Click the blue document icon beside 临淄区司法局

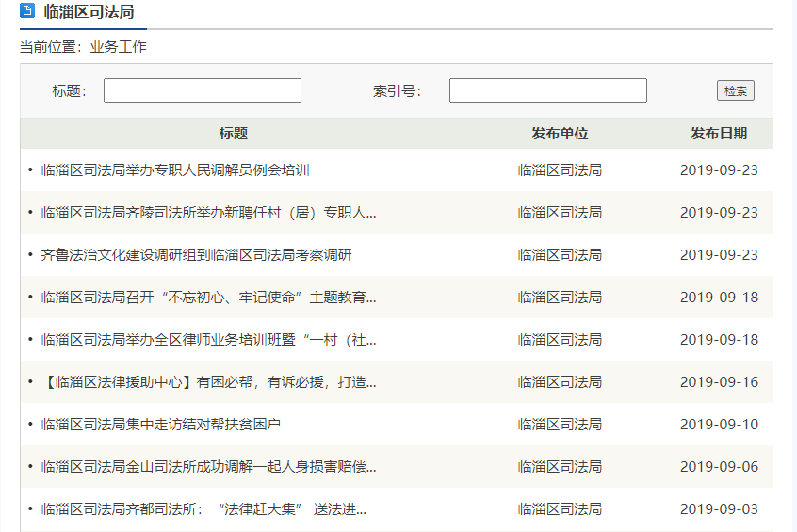coord(27,10)
